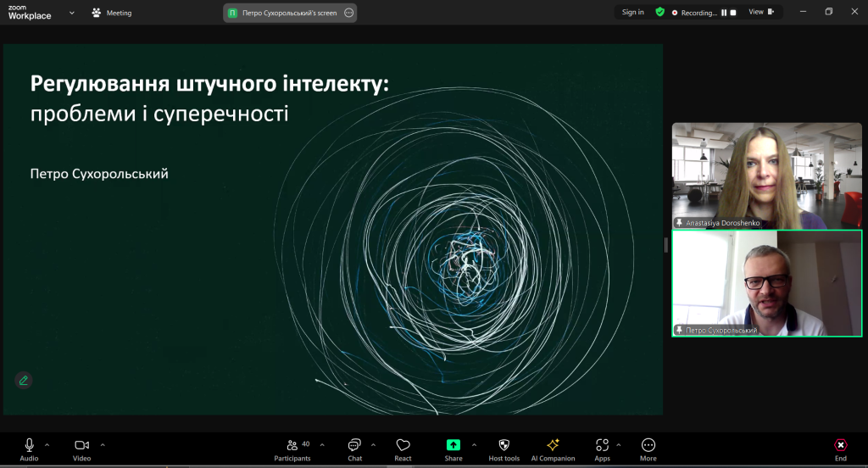The image size is (868, 468).
Task: Click the Sign in button
Action: coord(632,12)
